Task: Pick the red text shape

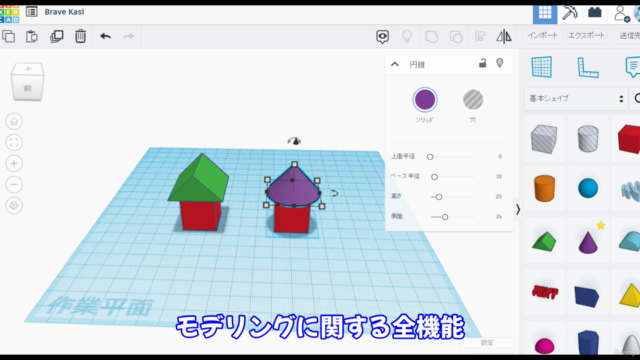Action: pyautogui.click(x=545, y=292)
